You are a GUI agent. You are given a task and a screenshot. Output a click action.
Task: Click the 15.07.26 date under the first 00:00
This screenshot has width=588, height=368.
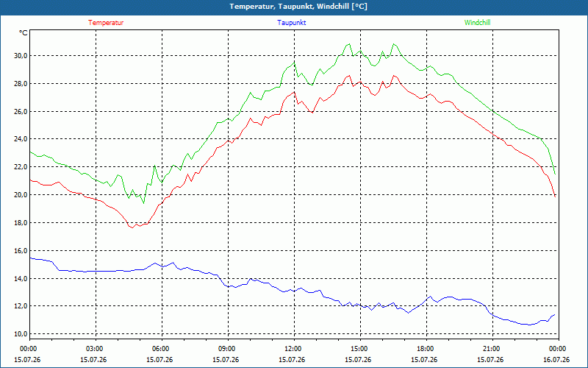(x=27, y=360)
